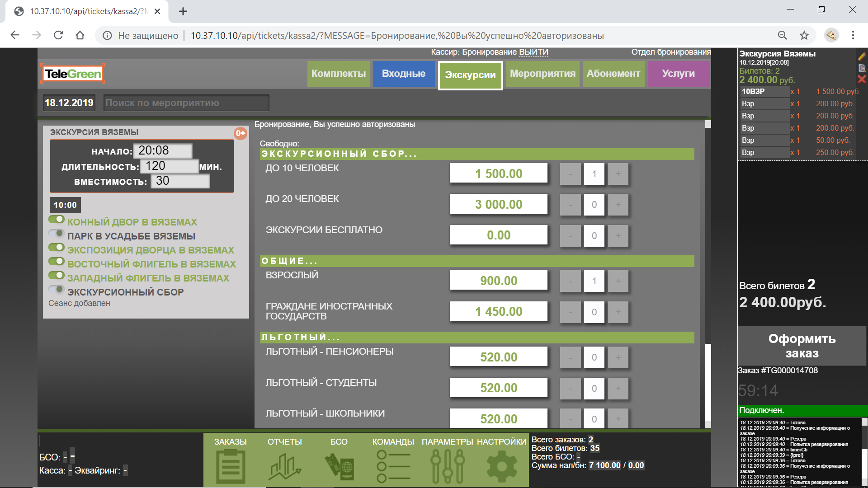This screenshot has width=868, height=488.
Task: Open the ЗАКАЗЫ clipboard icon
Action: pyautogui.click(x=231, y=466)
